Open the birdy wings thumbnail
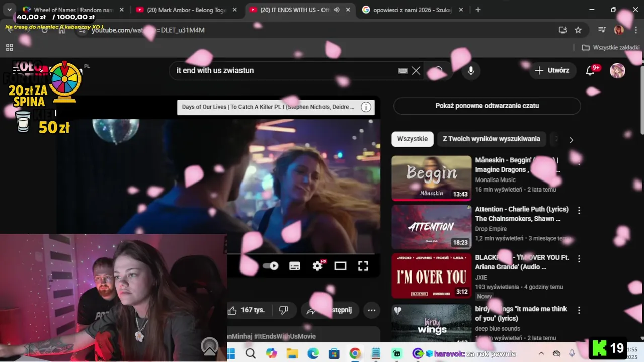The image size is (644, 362). pos(432,323)
